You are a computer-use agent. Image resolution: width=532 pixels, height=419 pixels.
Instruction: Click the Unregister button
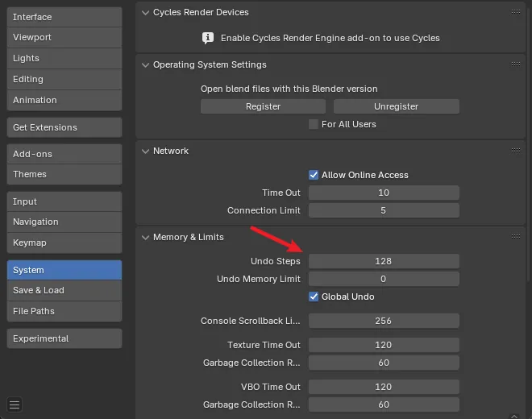point(397,106)
